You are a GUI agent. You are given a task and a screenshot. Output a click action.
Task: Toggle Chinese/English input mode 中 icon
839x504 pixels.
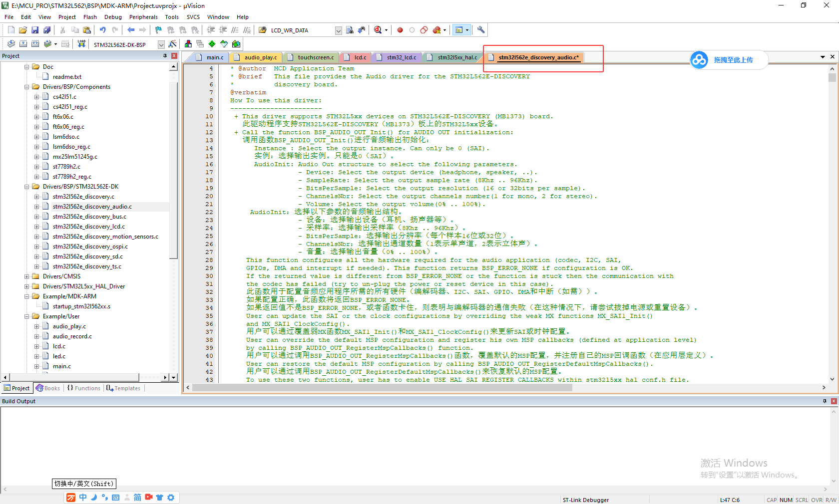(83, 498)
